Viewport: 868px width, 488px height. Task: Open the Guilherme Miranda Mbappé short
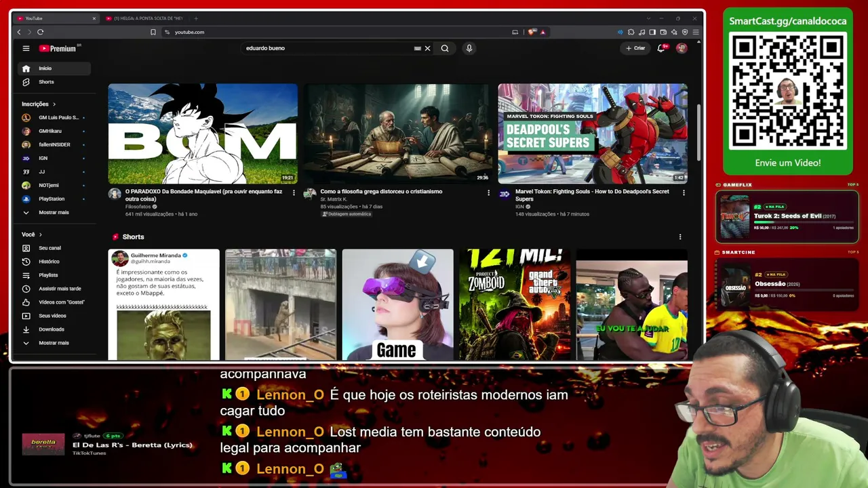163,305
